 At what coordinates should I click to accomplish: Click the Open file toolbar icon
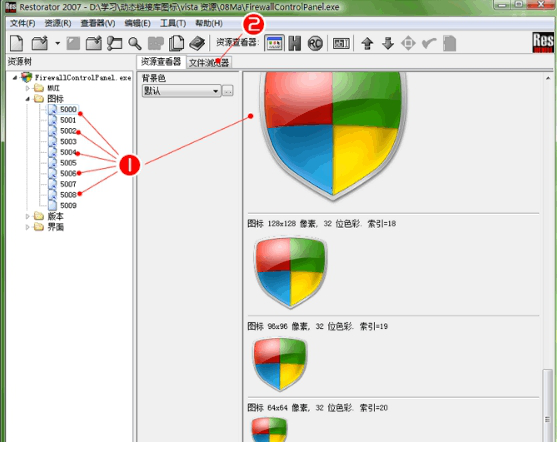40,43
